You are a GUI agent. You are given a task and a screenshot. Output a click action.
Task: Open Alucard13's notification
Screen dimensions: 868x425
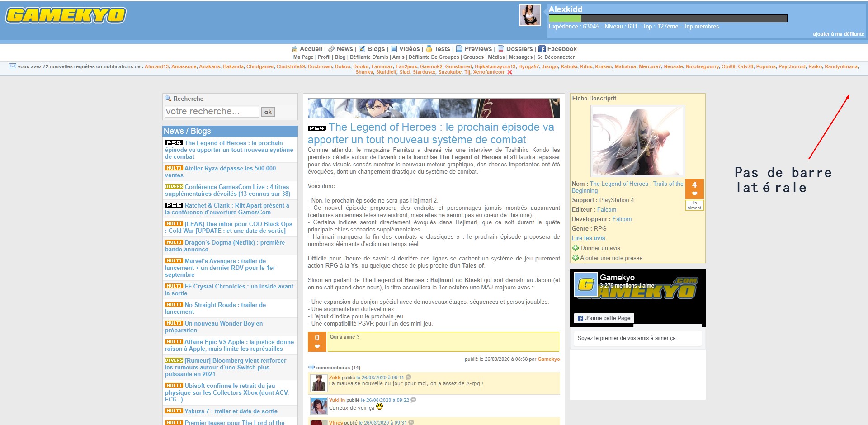156,66
